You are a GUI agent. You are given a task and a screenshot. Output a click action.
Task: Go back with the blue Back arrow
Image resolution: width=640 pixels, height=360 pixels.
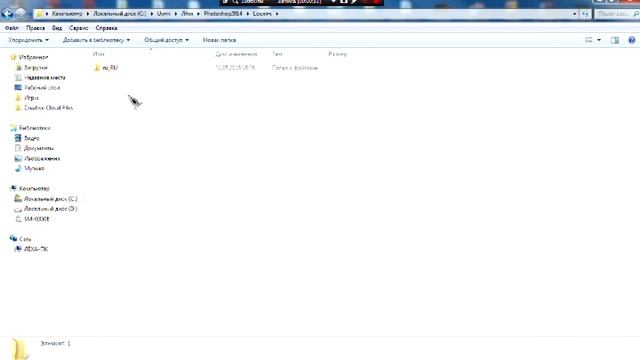(7, 13)
